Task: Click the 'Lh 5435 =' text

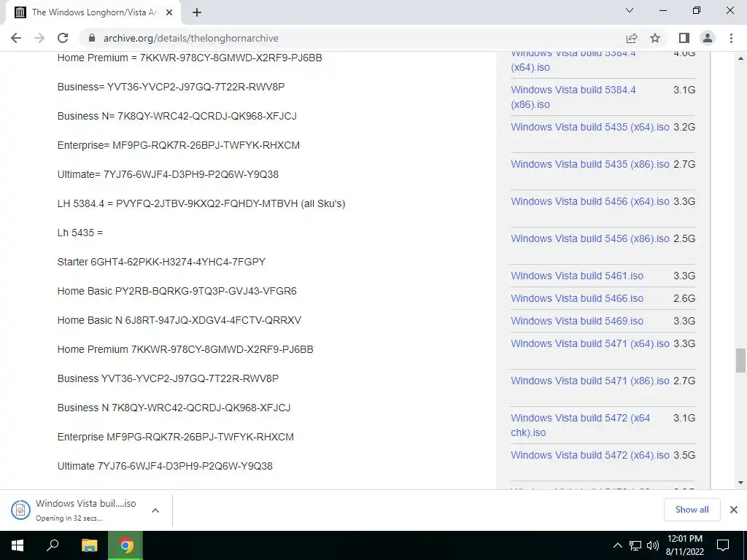Action: click(80, 233)
